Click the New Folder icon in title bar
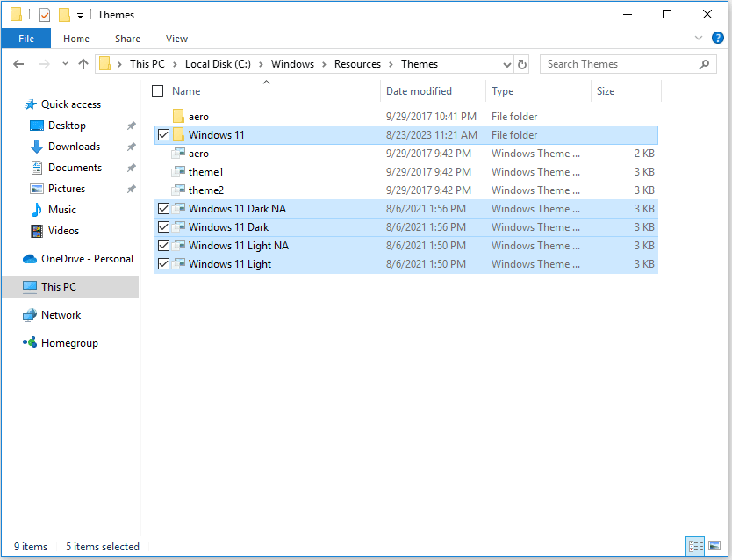Viewport: 732px width, 560px height. pyautogui.click(x=64, y=15)
